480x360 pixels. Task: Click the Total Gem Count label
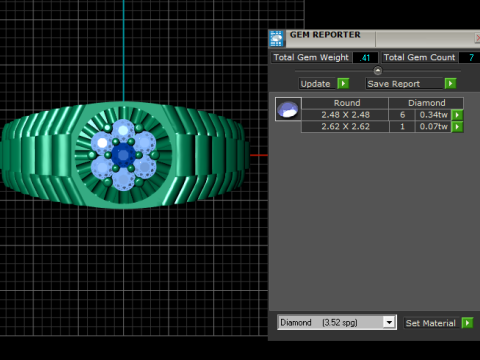419,57
